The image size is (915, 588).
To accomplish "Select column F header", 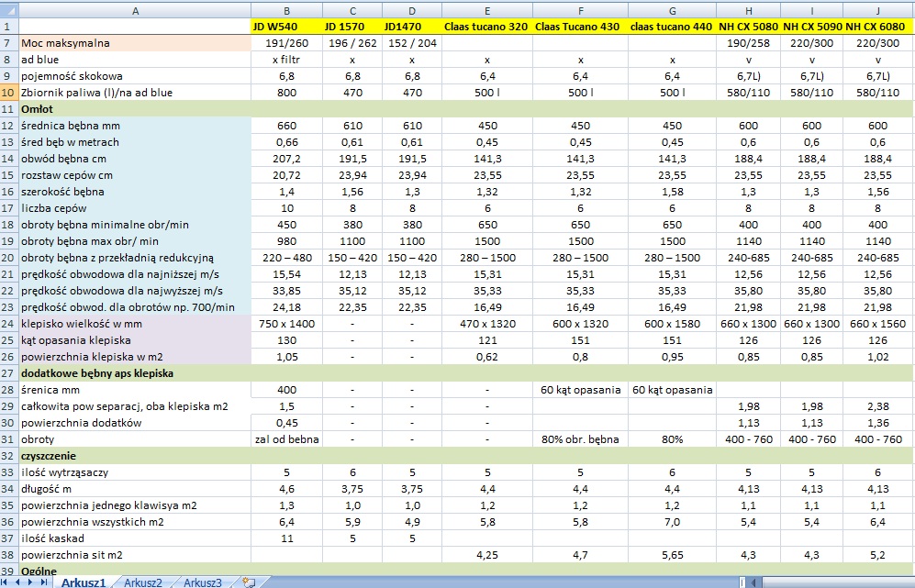I will (580, 10).
